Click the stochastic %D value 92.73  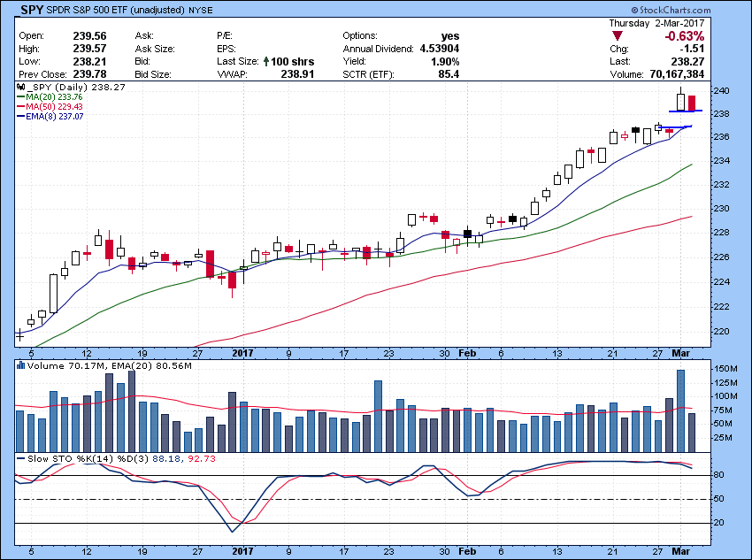point(202,459)
